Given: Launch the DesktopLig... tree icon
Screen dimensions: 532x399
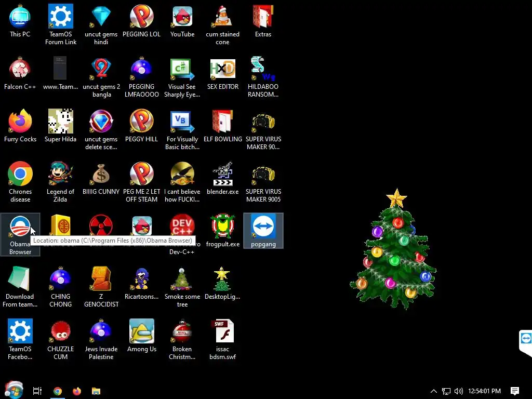Looking at the screenshot, I should click(222, 283).
